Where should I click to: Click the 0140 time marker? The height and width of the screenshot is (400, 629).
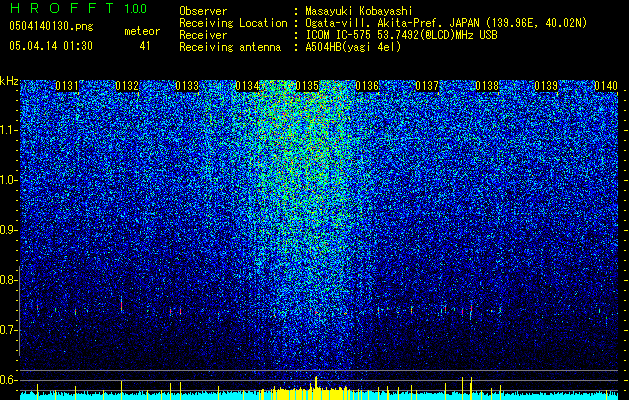[606, 86]
